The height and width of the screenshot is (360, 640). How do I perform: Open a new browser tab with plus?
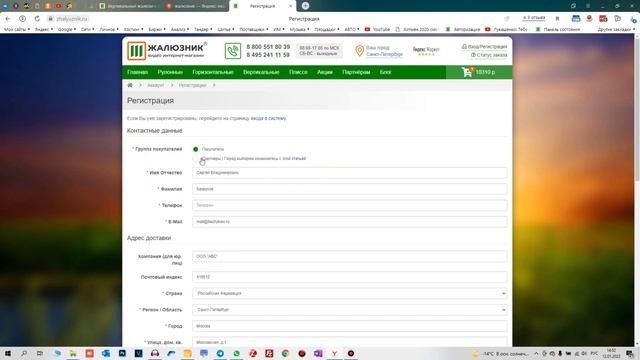305,6
